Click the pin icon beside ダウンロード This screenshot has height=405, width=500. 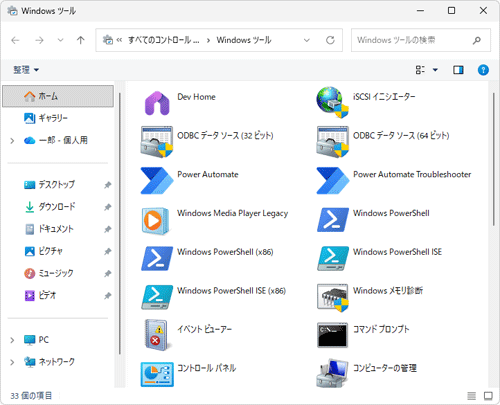(x=107, y=207)
